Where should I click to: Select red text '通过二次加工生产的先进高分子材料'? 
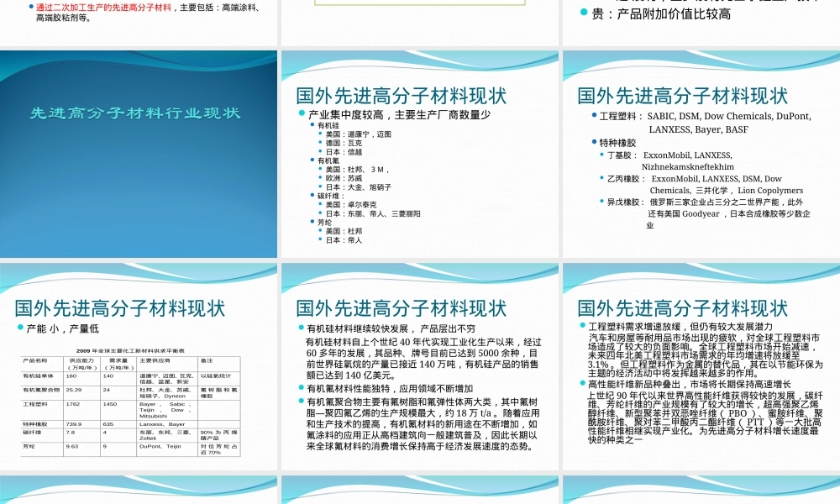click(x=103, y=8)
